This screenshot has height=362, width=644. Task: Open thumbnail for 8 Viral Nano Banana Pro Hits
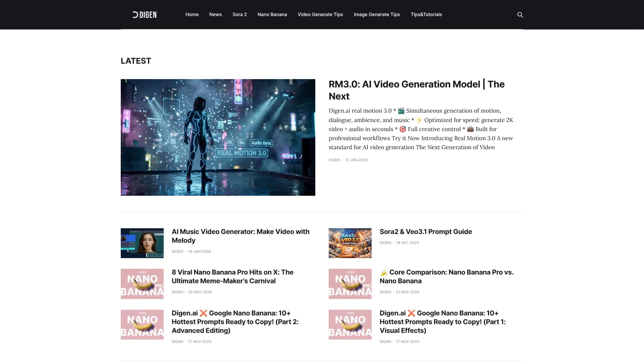pyautogui.click(x=142, y=284)
